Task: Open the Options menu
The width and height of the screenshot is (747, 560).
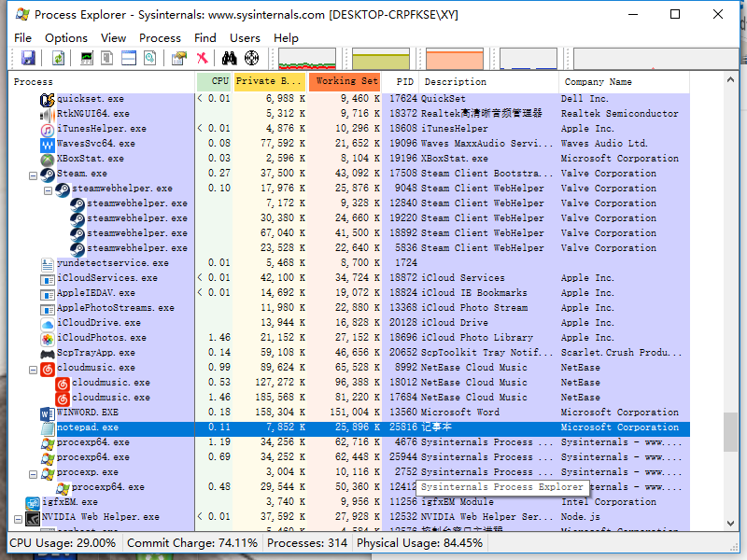Action: coord(66,37)
